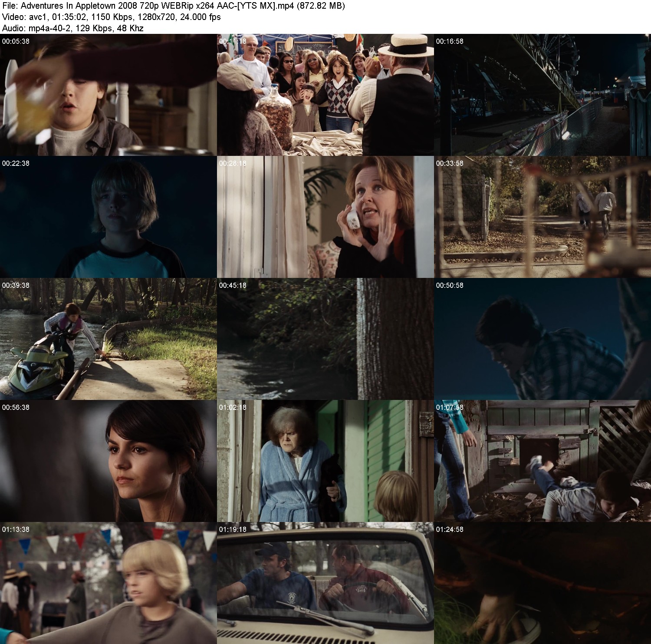Click the thumbnail timestamped 00:22:38
The image size is (651, 644).
click(108, 217)
